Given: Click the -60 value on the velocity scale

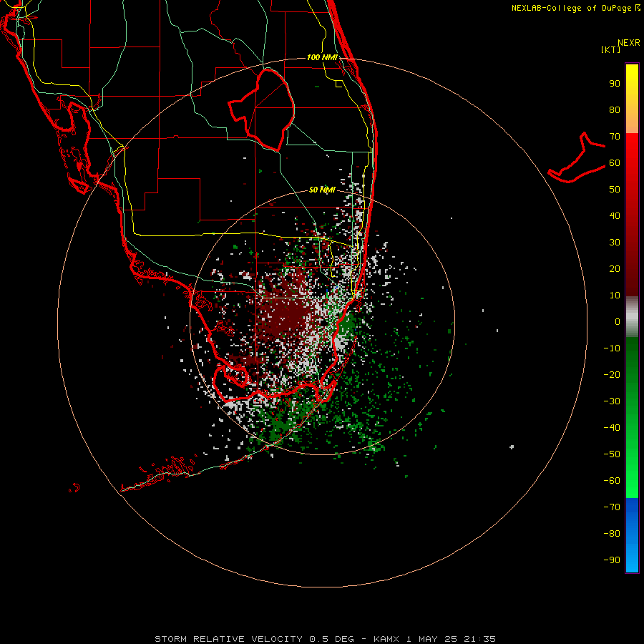Looking at the screenshot, I should pyautogui.click(x=612, y=481).
